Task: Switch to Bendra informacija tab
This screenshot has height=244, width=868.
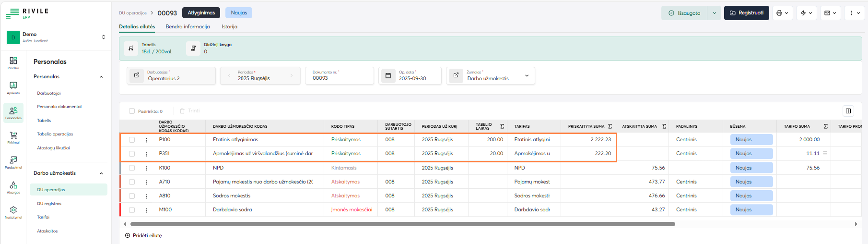Action: 188,27
